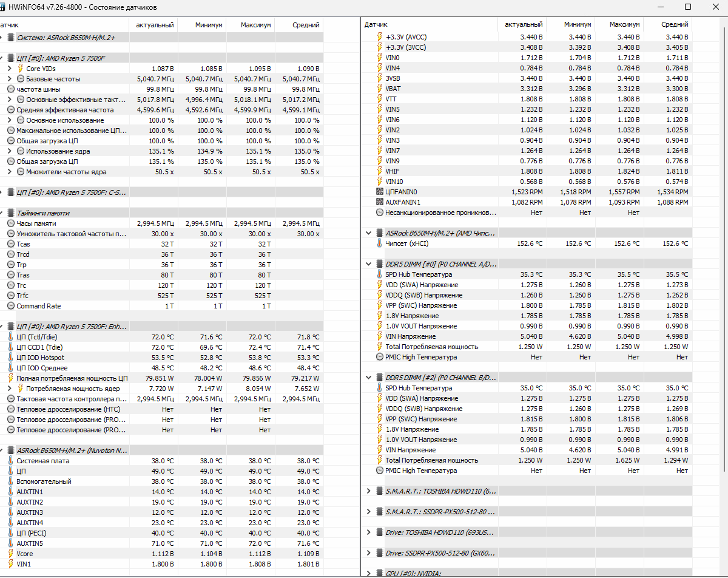Select Умножитель тактовой частоты row label

coord(72,234)
